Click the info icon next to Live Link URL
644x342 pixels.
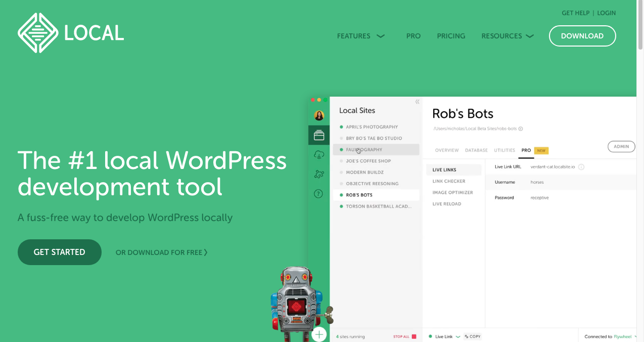tap(581, 167)
